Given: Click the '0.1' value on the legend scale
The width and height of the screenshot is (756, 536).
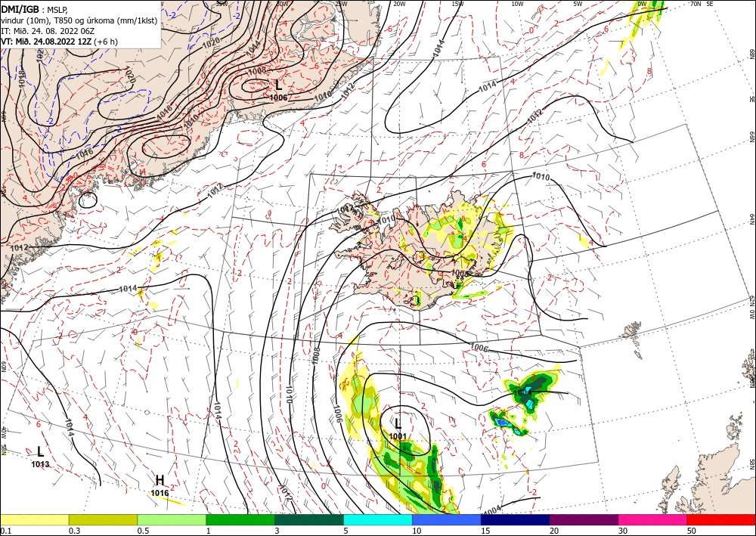Looking at the screenshot, I should click(5, 530).
